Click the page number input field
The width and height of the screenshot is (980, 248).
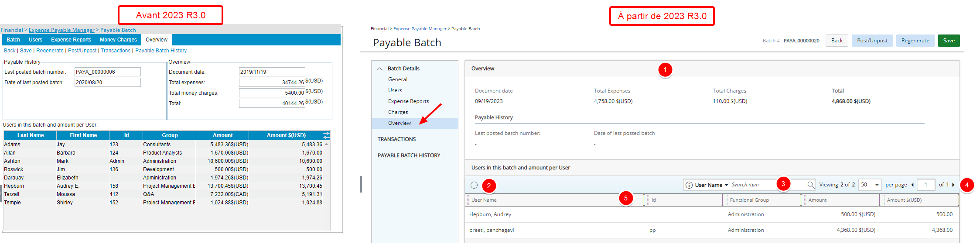tap(926, 185)
